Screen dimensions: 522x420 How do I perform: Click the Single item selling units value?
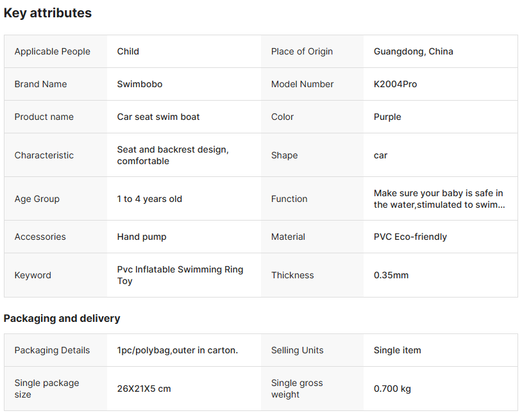click(398, 350)
